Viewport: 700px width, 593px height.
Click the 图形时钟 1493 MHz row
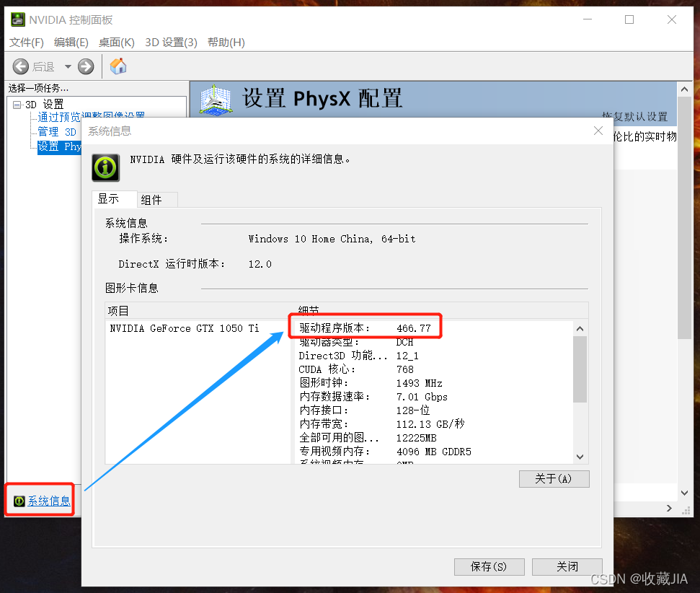(371, 383)
